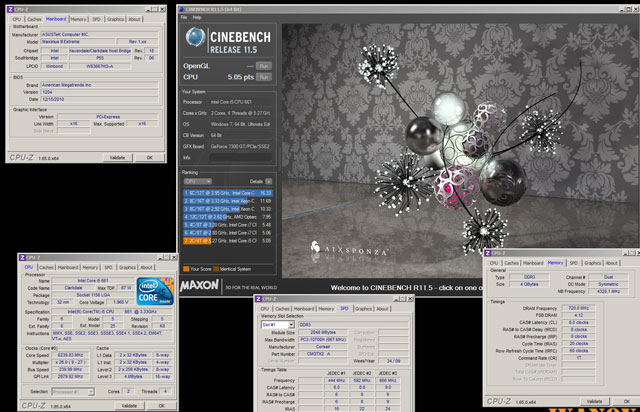Click OK in Motherboard CPU-Z window
Screen dimensions: 640x412
(x=150, y=158)
